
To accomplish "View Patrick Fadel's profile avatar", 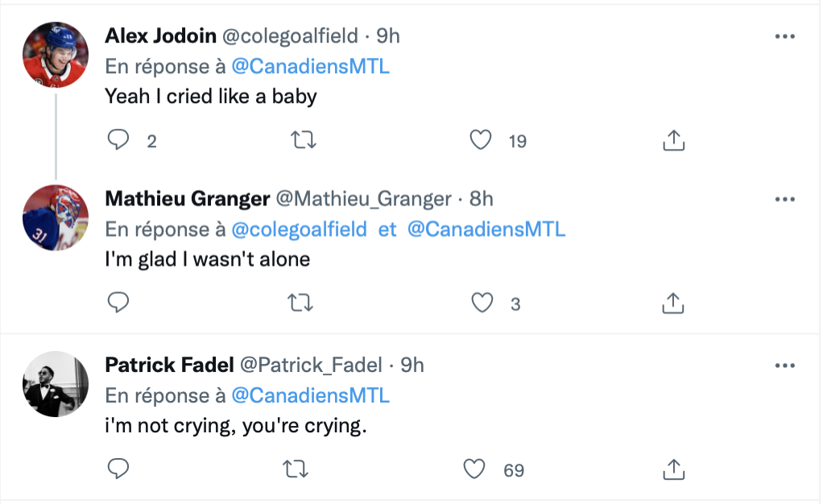I will click(55, 384).
